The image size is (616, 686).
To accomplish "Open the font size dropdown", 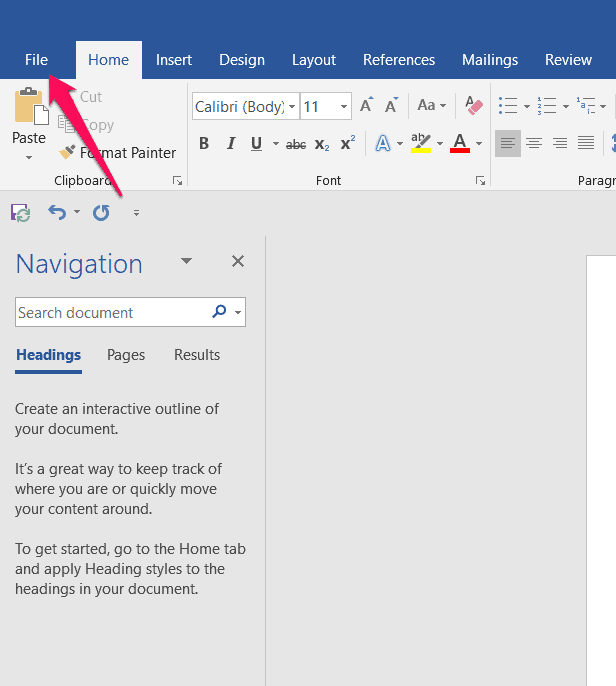I will point(344,106).
